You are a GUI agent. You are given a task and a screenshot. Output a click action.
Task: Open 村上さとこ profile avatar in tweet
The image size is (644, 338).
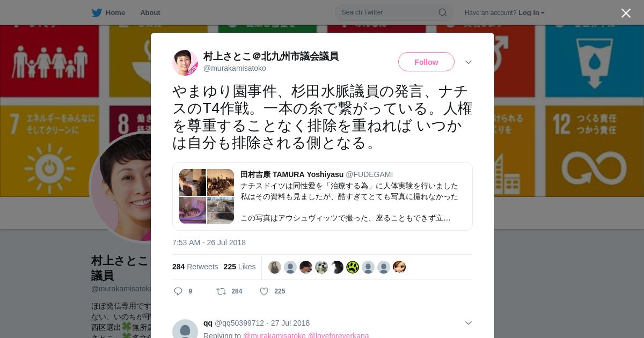[185, 62]
